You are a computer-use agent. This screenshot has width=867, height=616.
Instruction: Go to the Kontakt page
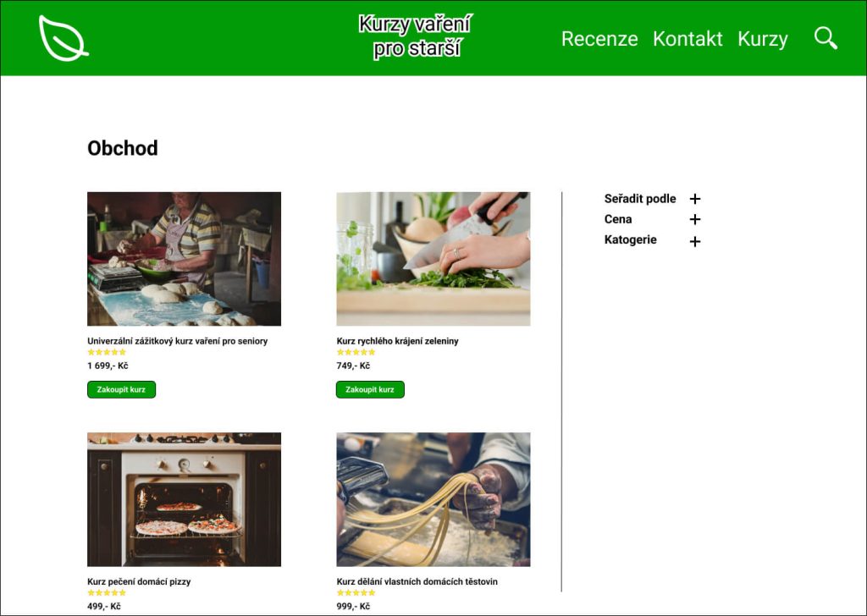pos(688,39)
